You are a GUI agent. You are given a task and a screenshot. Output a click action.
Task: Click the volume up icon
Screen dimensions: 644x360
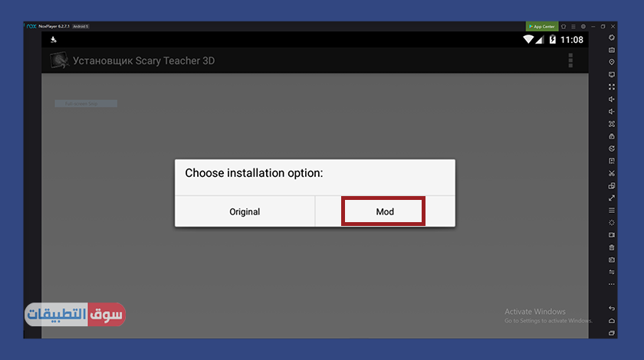(612, 99)
